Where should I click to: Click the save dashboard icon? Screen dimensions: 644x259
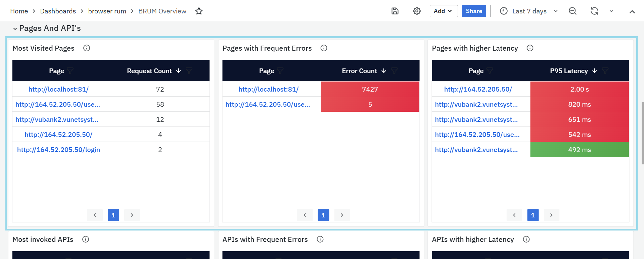point(395,11)
